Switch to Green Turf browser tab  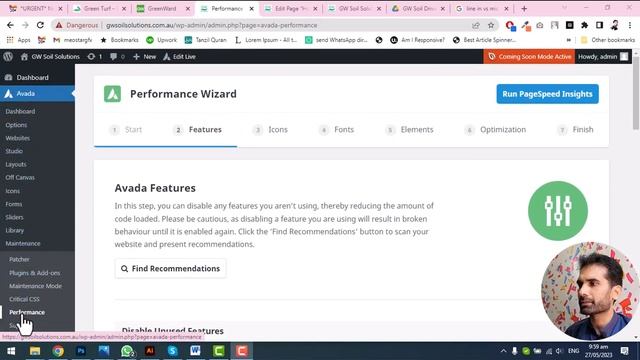pos(100,9)
